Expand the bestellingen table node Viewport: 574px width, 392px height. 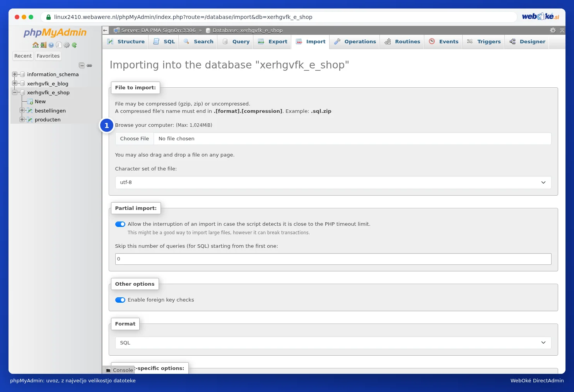[22, 110]
